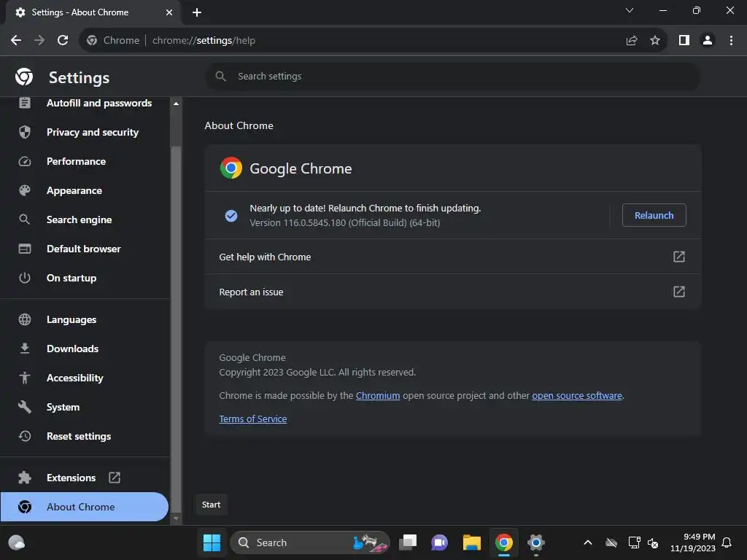Screen dimensions: 747x560
Task: Click sidebar scrollbar down arrow
Action: pyautogui.click(x=177, y=518)
